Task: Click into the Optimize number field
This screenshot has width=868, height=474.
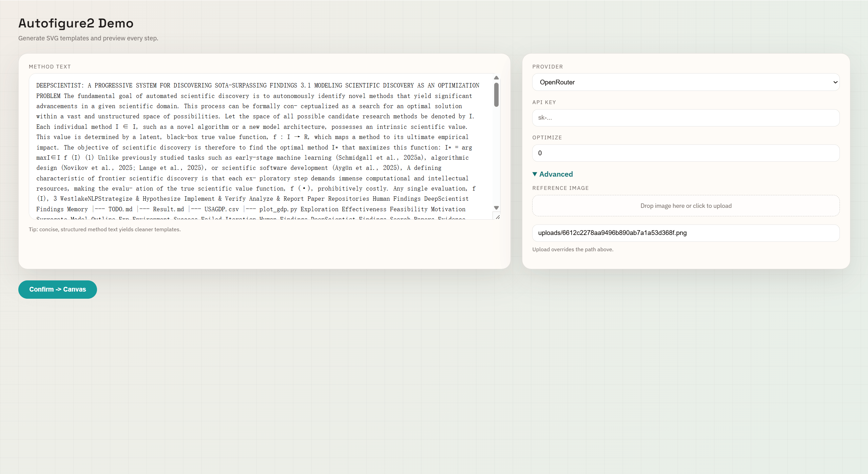Action: point(685,153)
